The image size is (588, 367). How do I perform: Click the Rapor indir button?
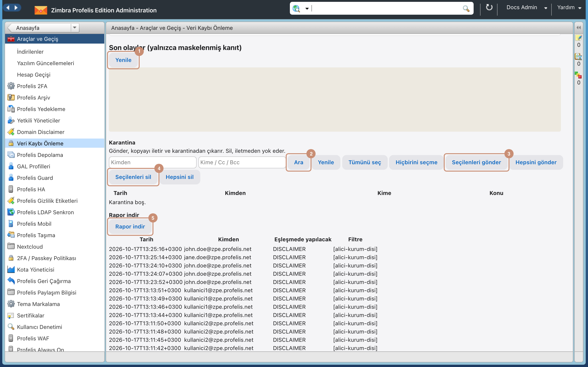(x=130, y=226)
